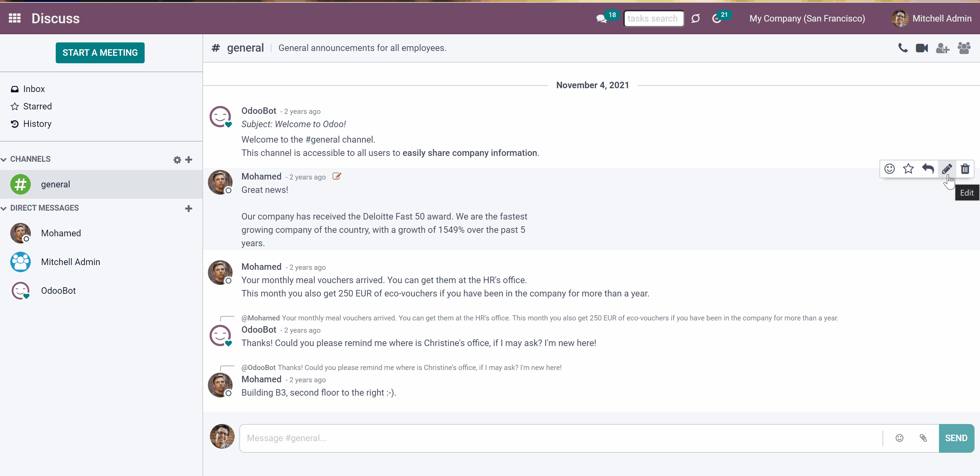The height and width of the screenshot is (476, 980).
Task: Open emoji picker in message composer
Action: (x=899, y=438)
